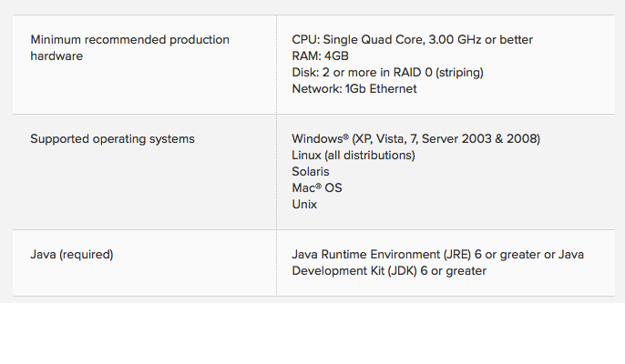Image resolution: width=625 pixels, height=364 pixels.
Task: Click the '6 or greater or Java' text
Action: coord(529,255)
